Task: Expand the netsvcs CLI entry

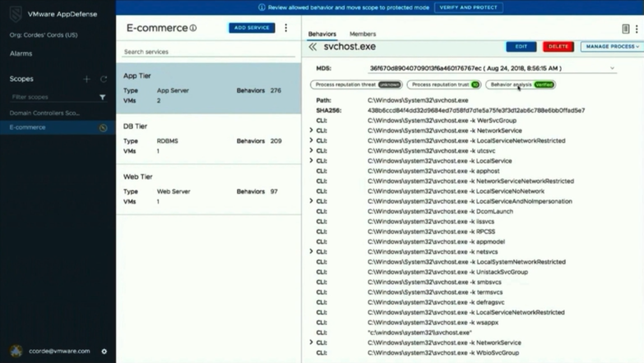Action: [312, 251]
